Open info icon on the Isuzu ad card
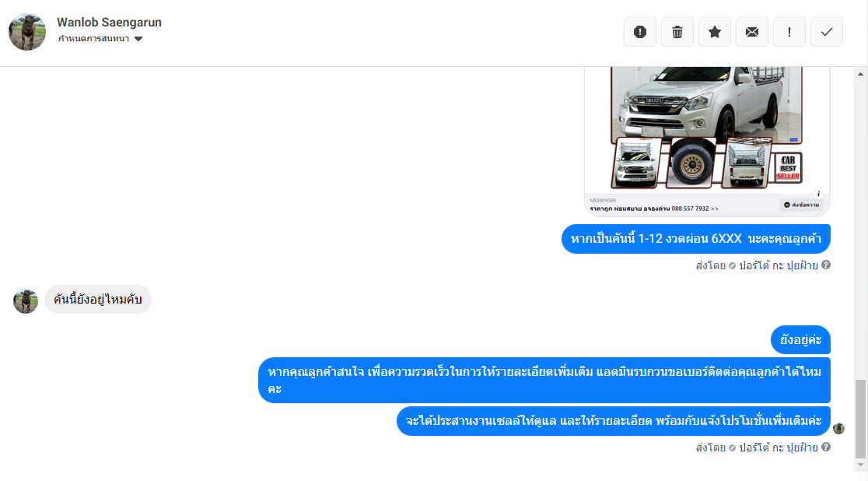Viewport: 868px width, 481px height. pyautogui.click(x=818, y=194)
